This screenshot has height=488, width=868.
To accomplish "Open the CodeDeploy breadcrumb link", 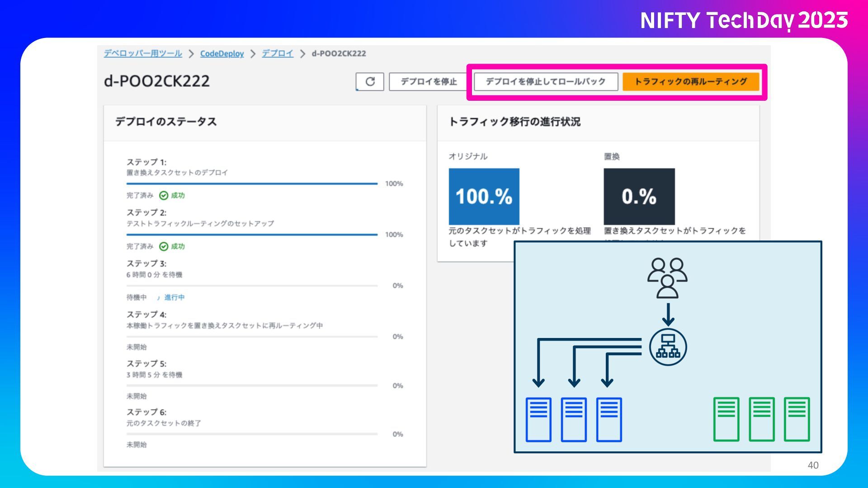I will click(222, 54).
